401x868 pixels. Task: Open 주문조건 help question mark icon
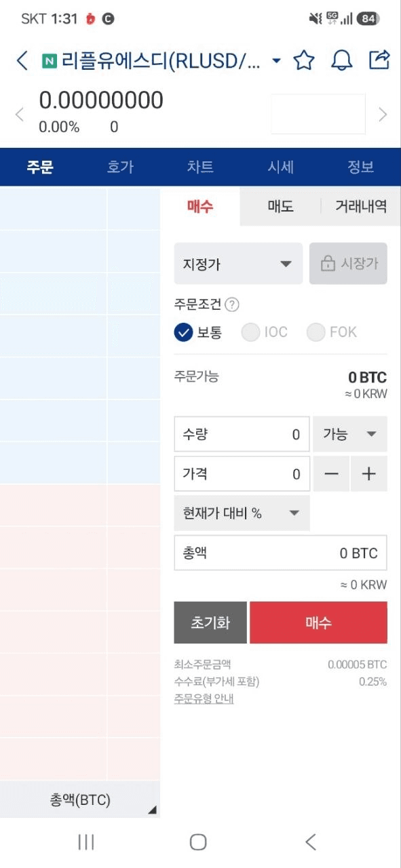pos(232,304)
